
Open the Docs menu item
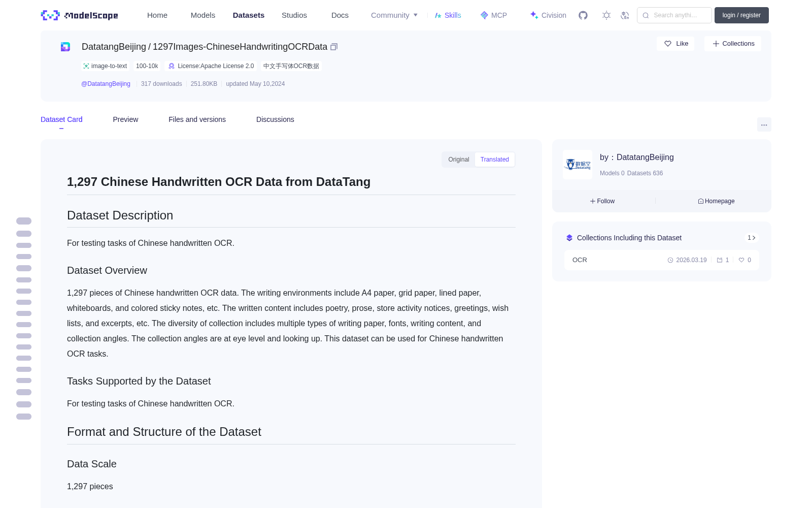click(340, 15)
